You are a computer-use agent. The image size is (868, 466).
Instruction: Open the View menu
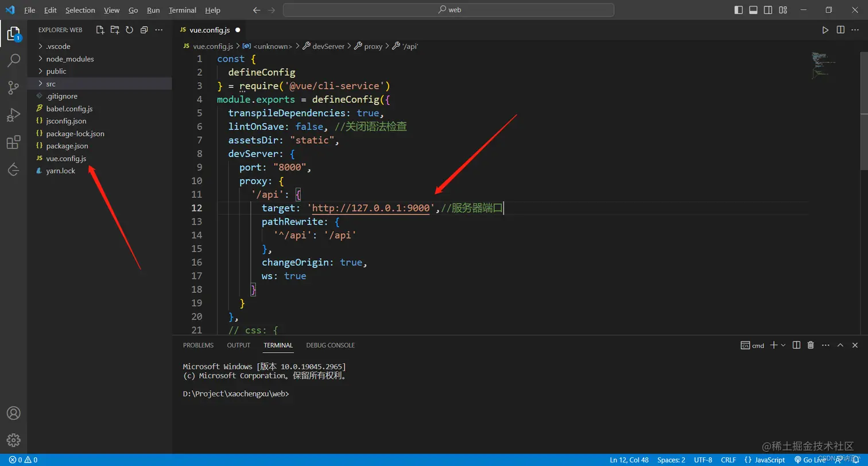point(112,10)
